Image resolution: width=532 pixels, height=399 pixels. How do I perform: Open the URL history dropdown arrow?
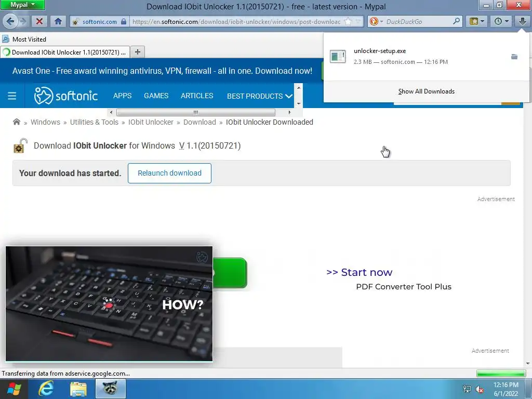[x=358, y=21]
